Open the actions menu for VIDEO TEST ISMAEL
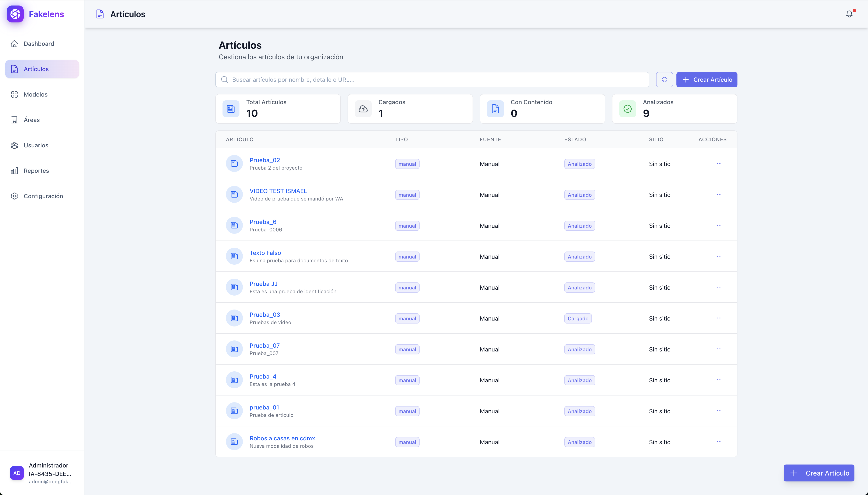The width and height of the screenshot is (868, 495). [x=719, y=194]
